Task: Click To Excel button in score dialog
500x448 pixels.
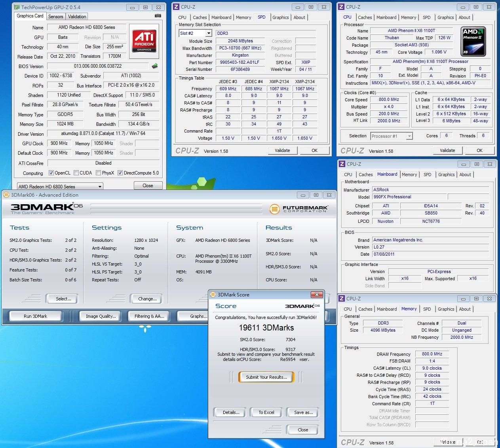Action: (266, 412)
